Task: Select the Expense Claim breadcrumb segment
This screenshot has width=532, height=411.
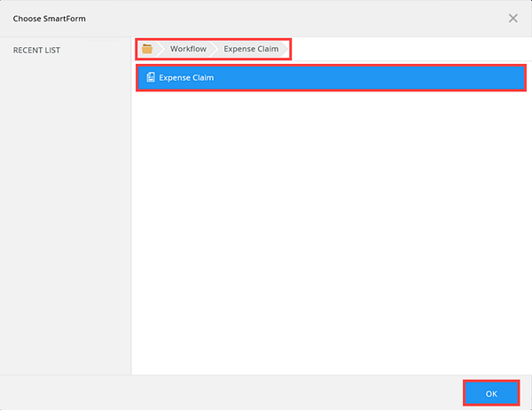Action: pos(251,49)
